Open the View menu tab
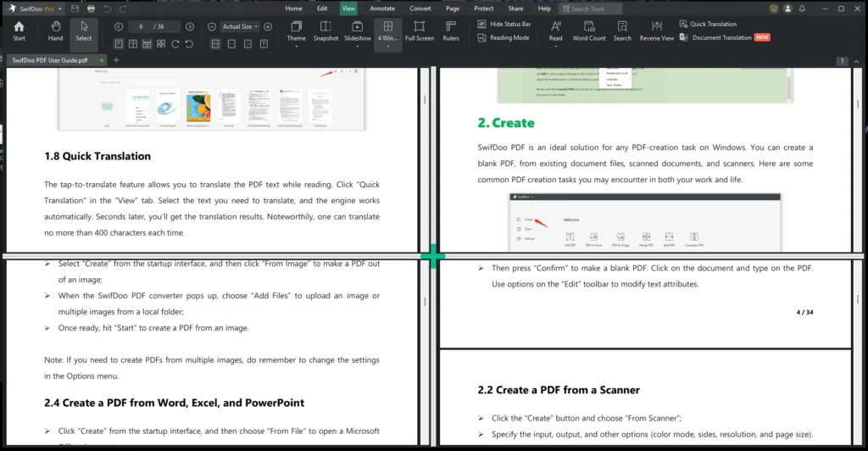 [x=348, y=8]
